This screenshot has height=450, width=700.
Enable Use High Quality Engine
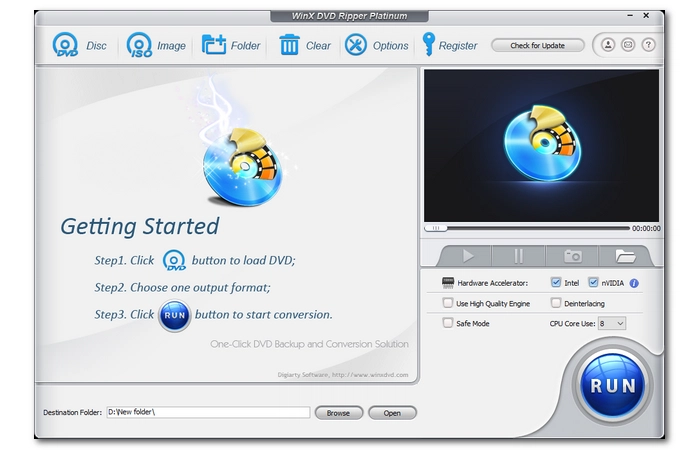point(447,303)
